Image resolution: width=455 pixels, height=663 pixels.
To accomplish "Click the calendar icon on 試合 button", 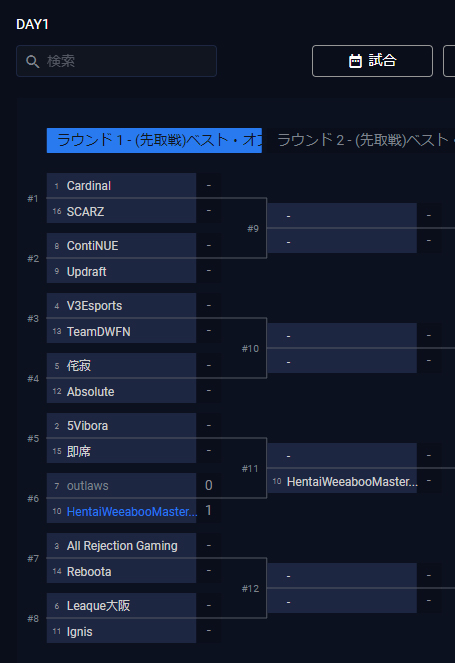I will point(355,61).
